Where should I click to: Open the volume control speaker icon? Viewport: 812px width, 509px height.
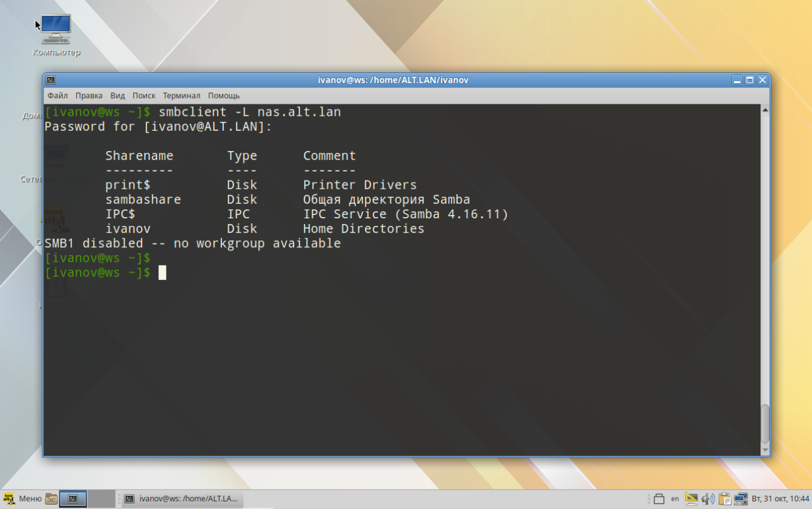(x=708, y=499)
